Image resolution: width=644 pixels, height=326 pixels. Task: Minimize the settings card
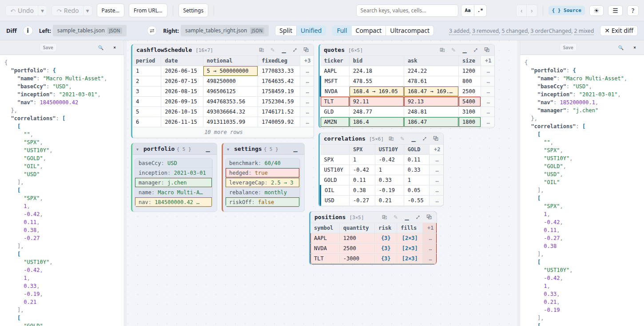(x=295, y=149)
